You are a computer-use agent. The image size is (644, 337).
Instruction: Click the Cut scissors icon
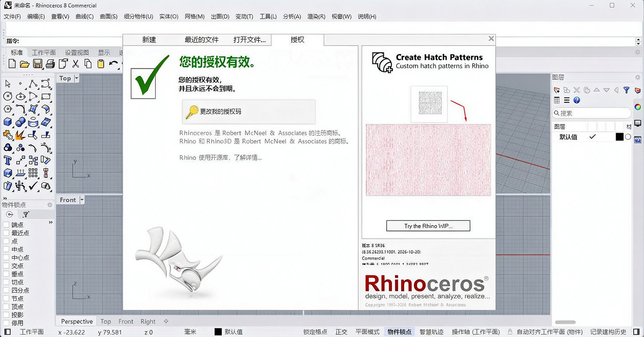tap(76, 64)
